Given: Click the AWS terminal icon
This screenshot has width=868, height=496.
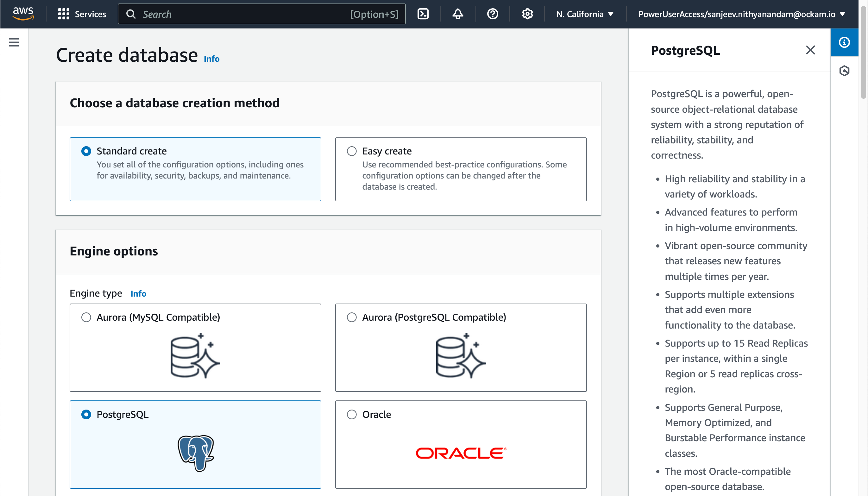Looking at the screenshot, I should (x=425, y=14).
